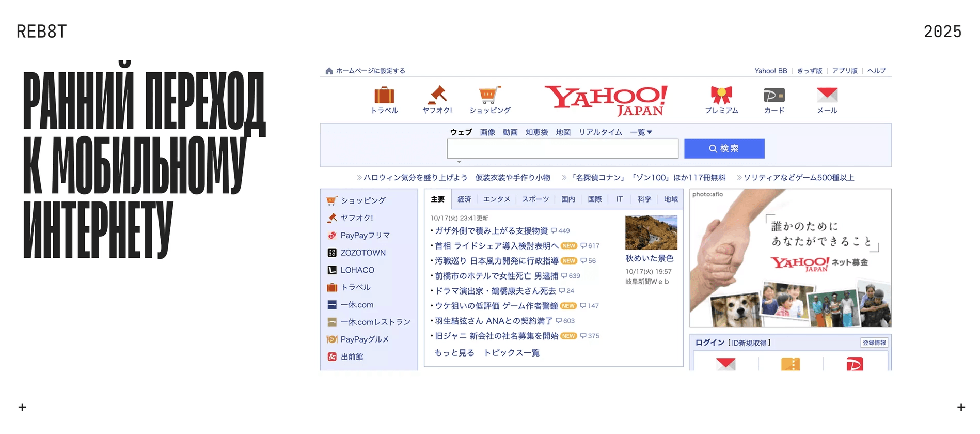
Task: Open the プレミアム ribbon icon
Action: coord(721,95)
